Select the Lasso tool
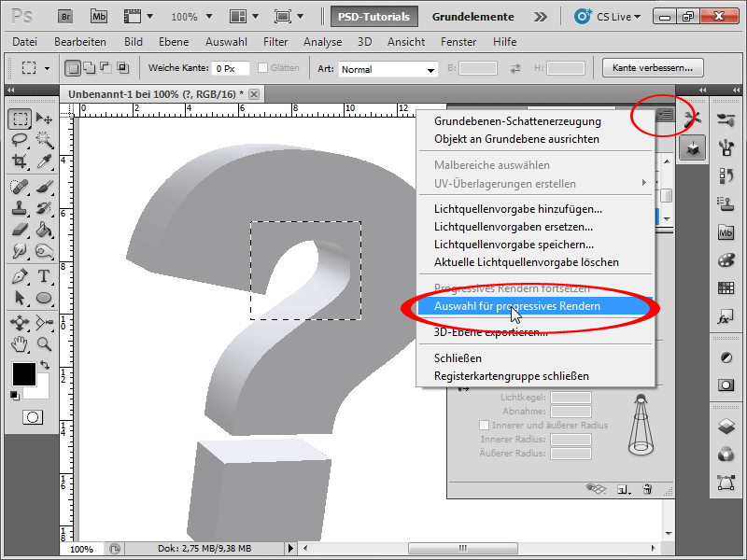Screen dimensions: 747x560 [20, 140]
